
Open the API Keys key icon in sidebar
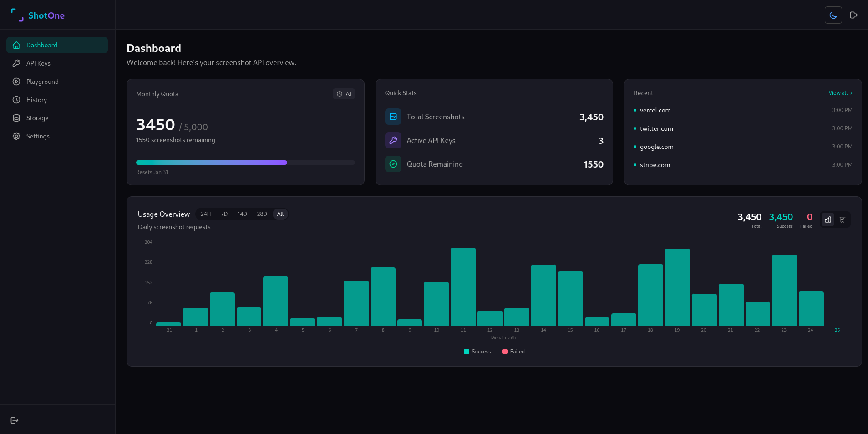pos(16,63)
